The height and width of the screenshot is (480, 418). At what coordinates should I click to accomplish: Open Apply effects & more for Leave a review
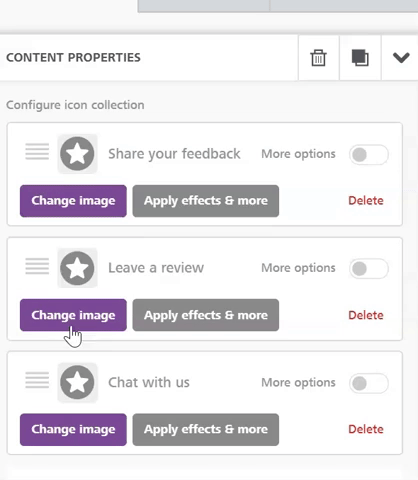coord(206,315)
